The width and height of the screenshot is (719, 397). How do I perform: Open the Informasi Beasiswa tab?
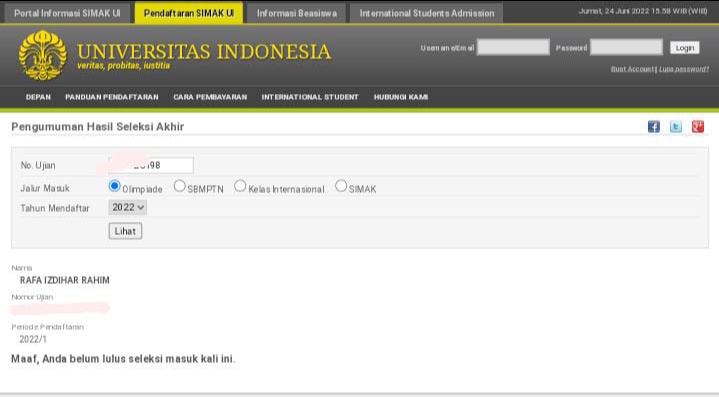pyautogui.click(x=297, y=13)
